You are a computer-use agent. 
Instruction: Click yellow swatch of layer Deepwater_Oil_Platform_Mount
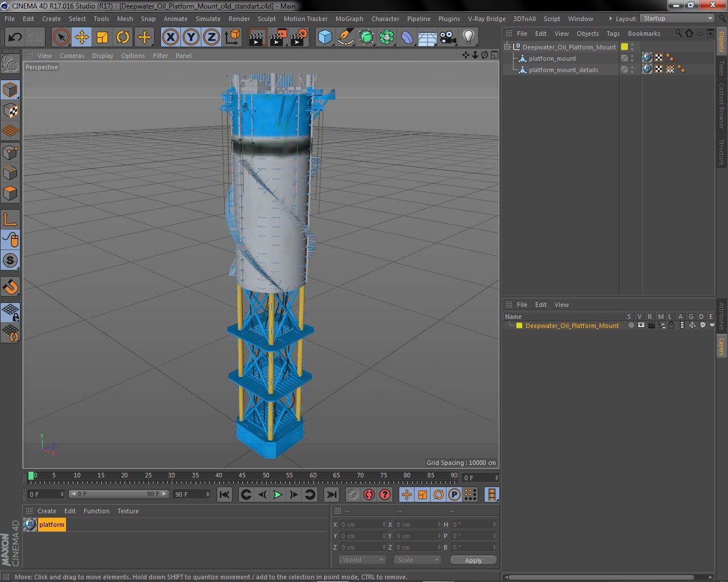click(519, 326)
